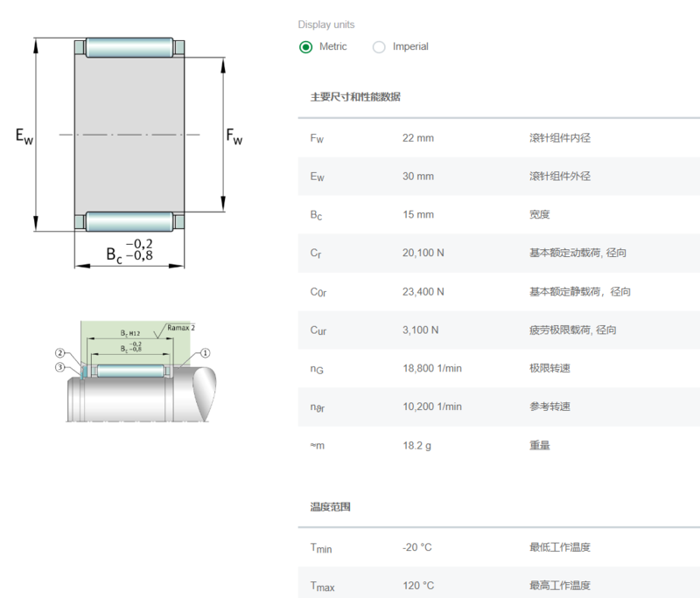700x598 pixels.
Task: Click the 温度范围 section heading
Action: (330, 507)
